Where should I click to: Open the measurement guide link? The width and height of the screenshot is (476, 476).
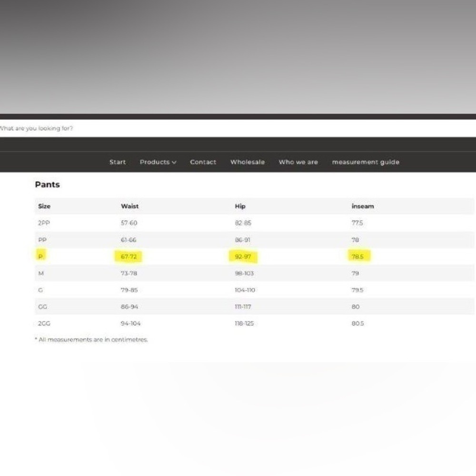click(366, 162)
